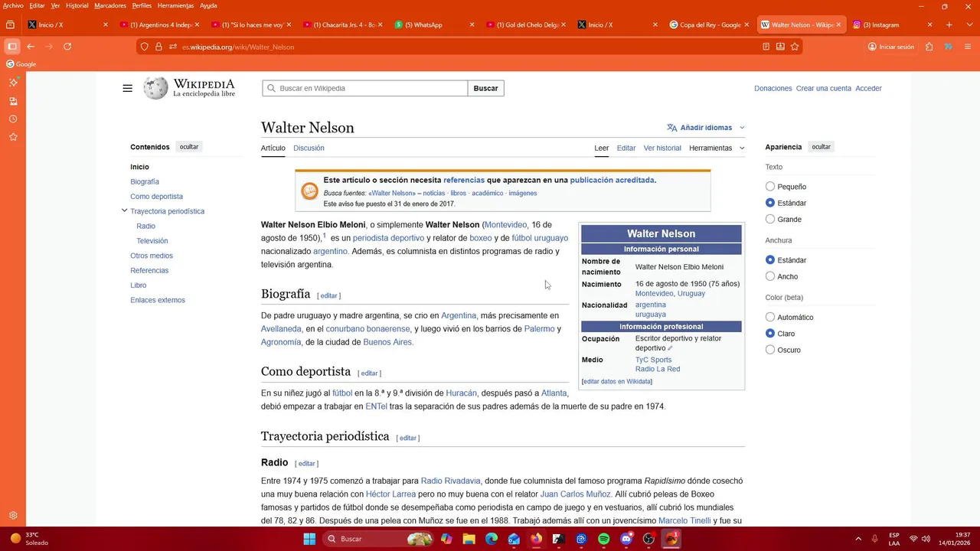Toggle reader view icon
This screenshot has width=980, height=551.
[766, 47]
